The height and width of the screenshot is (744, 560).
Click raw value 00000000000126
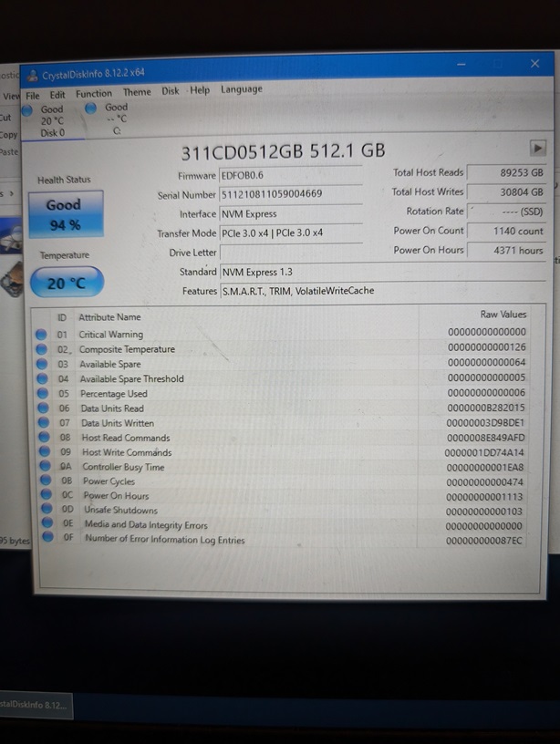click(487, 346)
